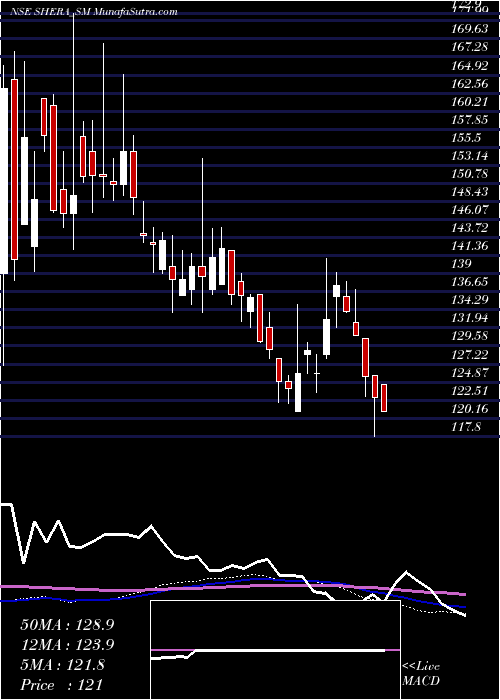Select the 122.51 price axis label
500x700 pixels.
(x=470, y=391)
